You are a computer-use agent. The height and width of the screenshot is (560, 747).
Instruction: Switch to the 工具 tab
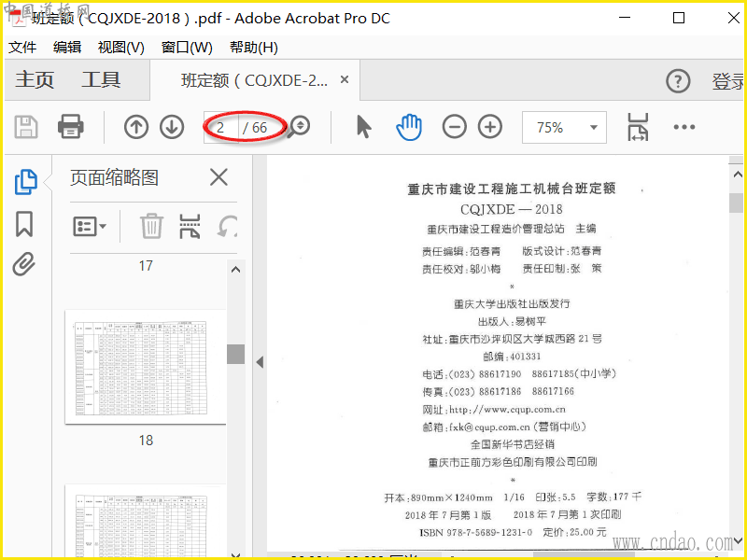[x=101, y=80]
